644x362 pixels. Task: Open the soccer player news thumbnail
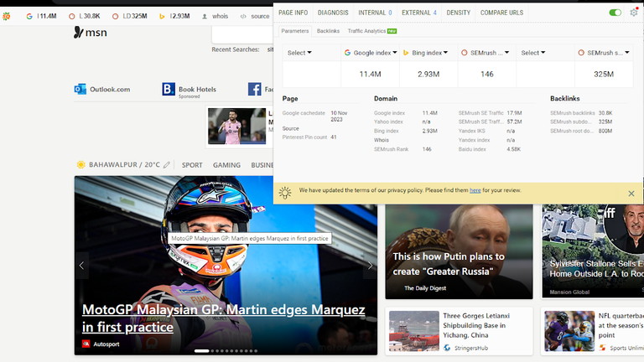pos(236,126)
